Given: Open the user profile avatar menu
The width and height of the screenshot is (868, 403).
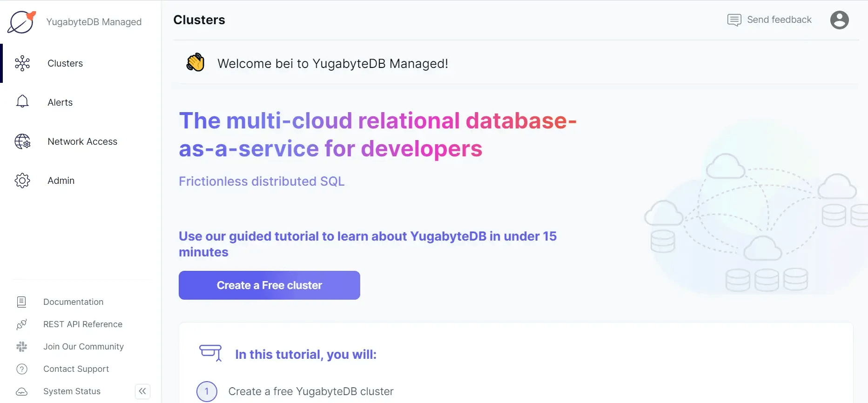Looking at the screenshot, I should [x=839, y=20].
